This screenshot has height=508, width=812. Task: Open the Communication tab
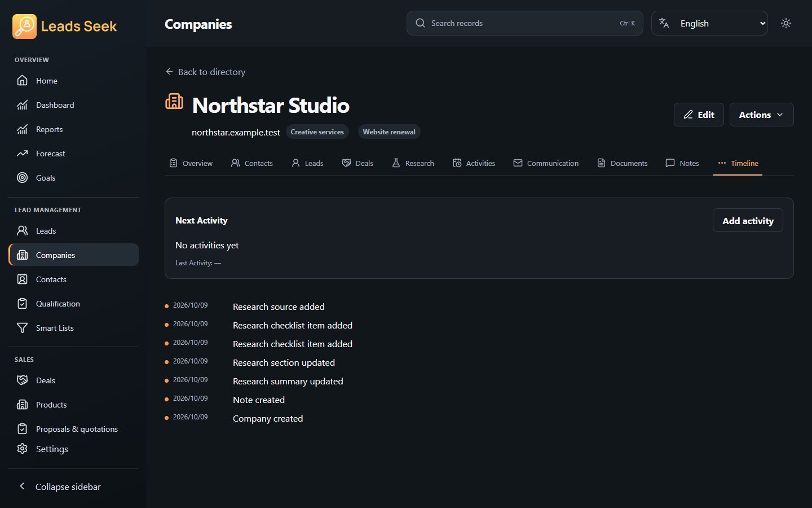(546, 163)
